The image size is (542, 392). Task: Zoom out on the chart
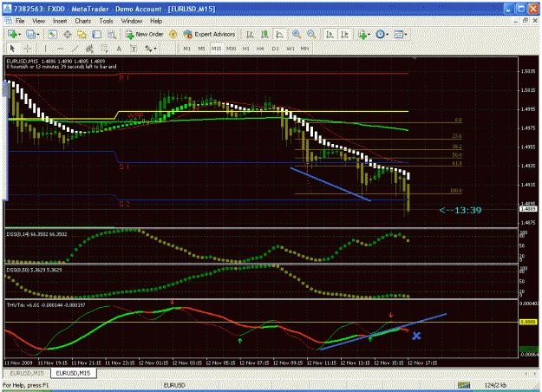pos(311,34)
